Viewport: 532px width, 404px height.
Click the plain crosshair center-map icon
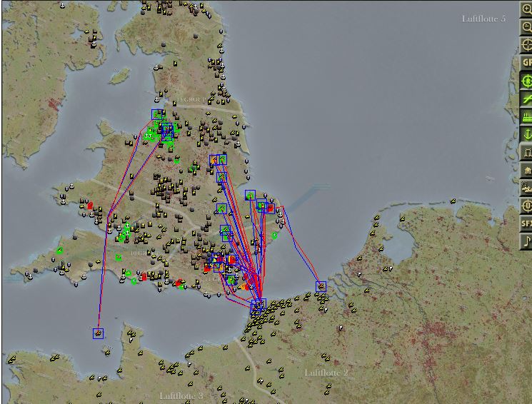526,45
